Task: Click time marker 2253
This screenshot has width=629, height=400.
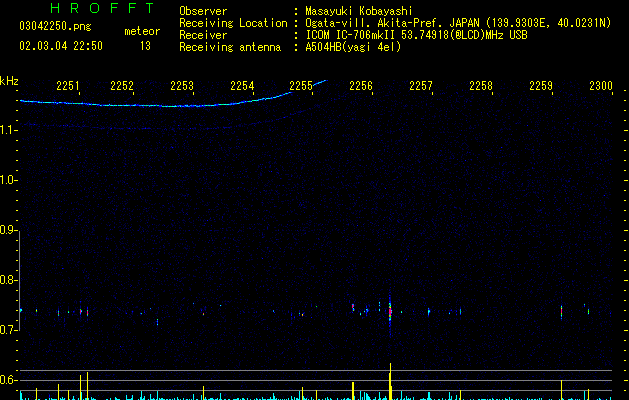Action: coord(182,86)
